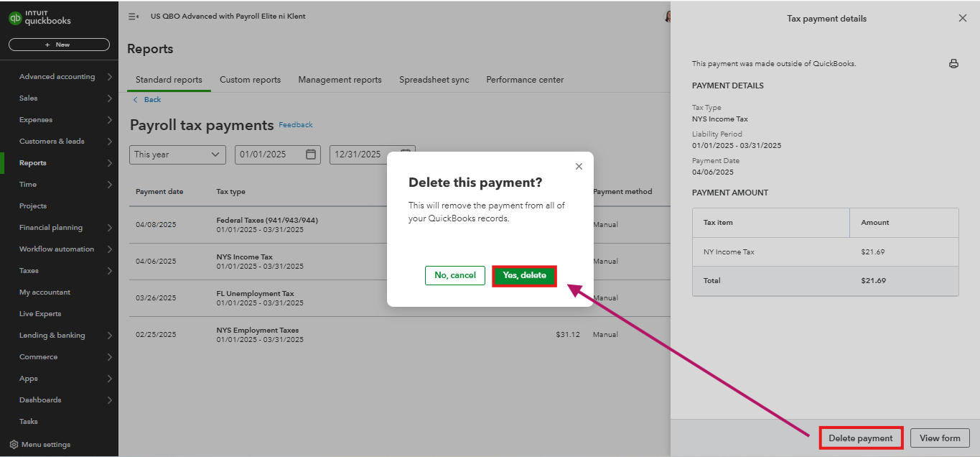980x457 pixels.
Task: Switch to Spreadsheet sync tab
Action: tap(434, 80)
